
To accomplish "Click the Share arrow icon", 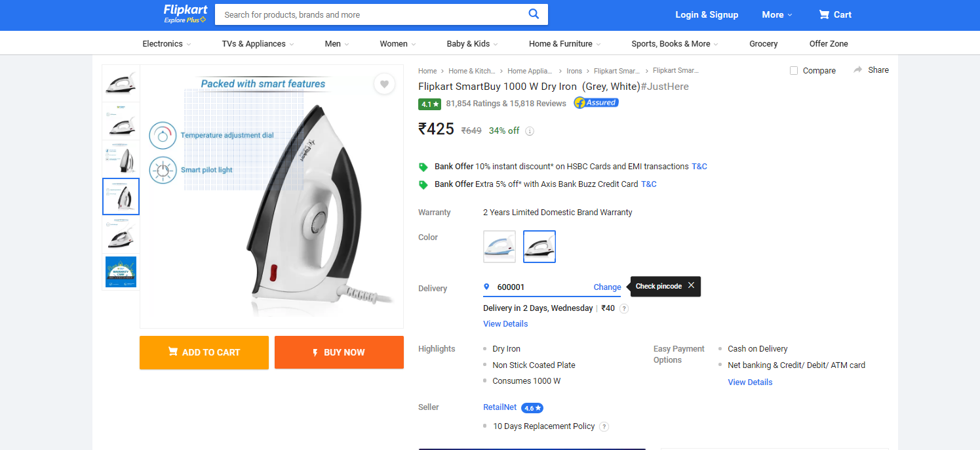I will coord(858,70).
